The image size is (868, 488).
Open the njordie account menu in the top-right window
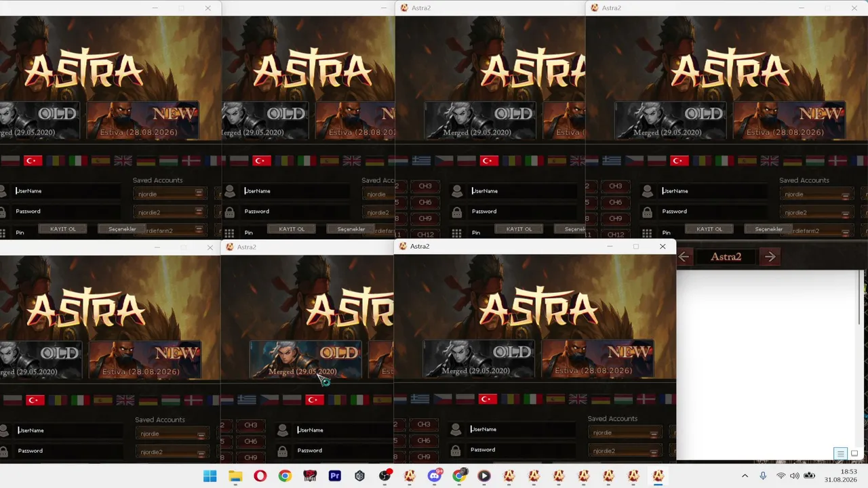pos(846,195)
